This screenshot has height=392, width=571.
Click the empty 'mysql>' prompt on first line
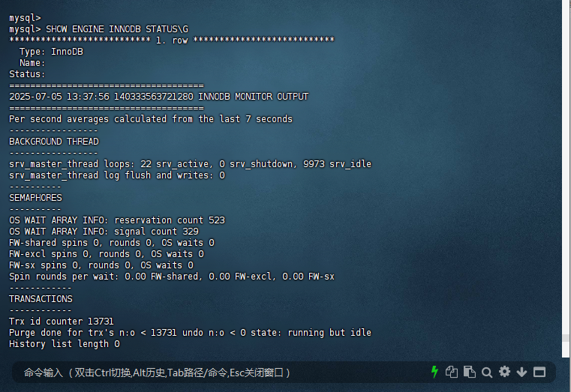pyautogui.click(x=25, y=18)
